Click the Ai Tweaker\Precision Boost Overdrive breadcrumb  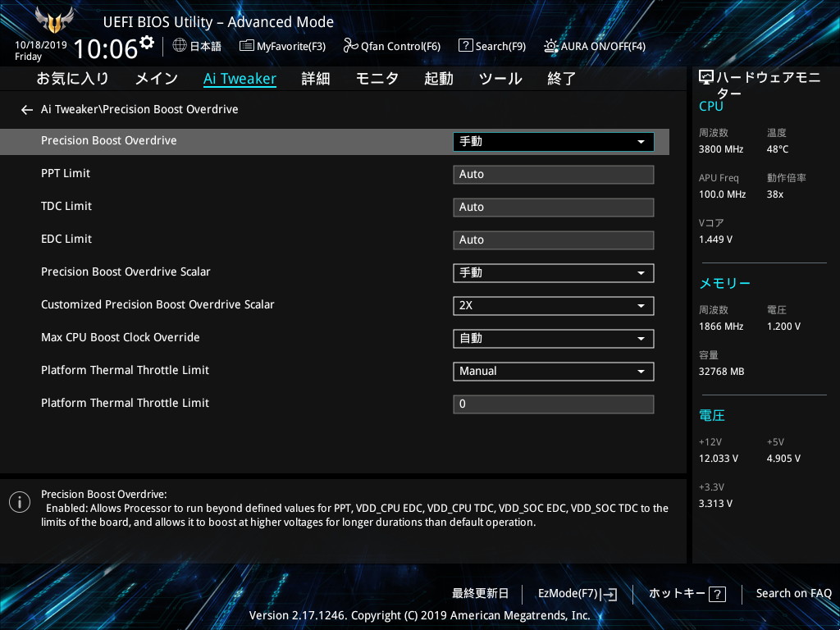point(139,109)
